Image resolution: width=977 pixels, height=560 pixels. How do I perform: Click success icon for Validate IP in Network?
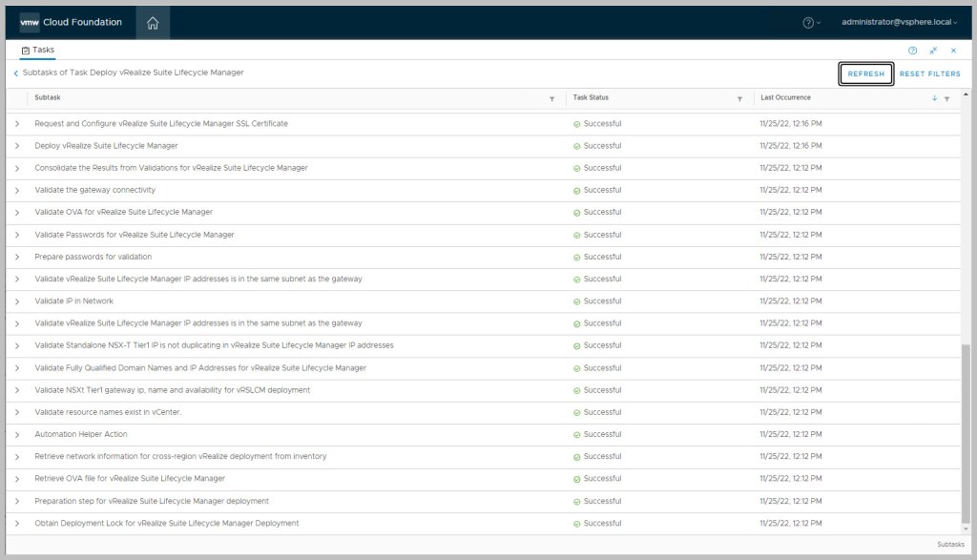[x=576, y=301]
